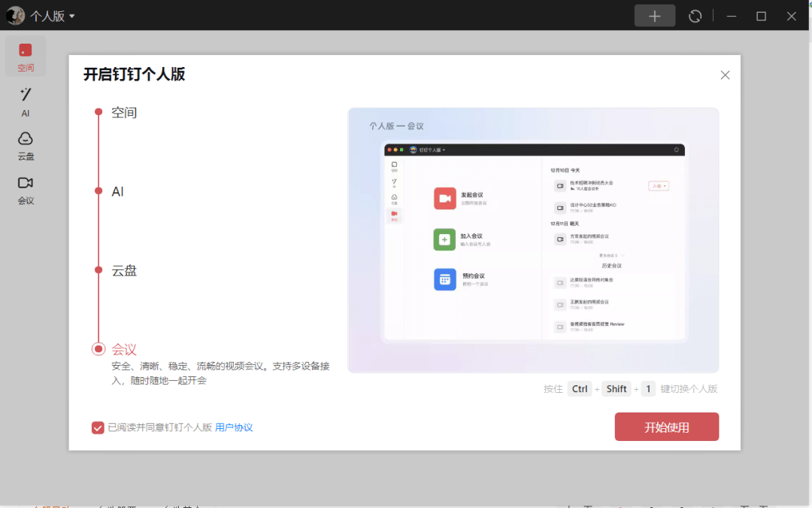Select the 会议 step label
Image resolution: width=812 pixels, height=508 pixels.
click(124, 349)
